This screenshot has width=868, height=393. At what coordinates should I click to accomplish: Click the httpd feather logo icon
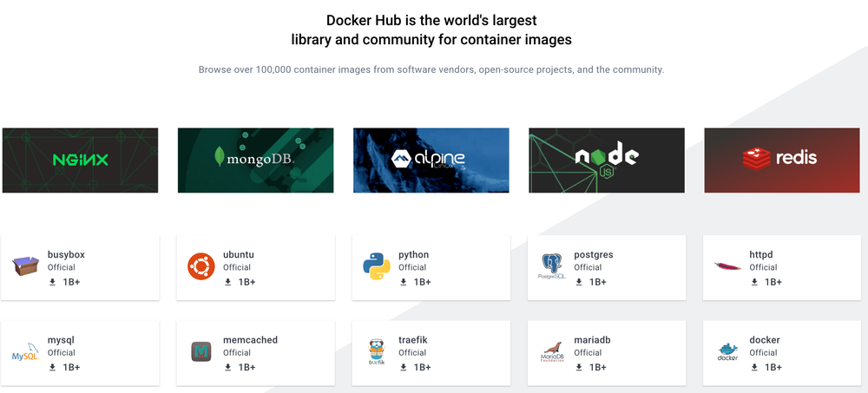click(727, 266)
